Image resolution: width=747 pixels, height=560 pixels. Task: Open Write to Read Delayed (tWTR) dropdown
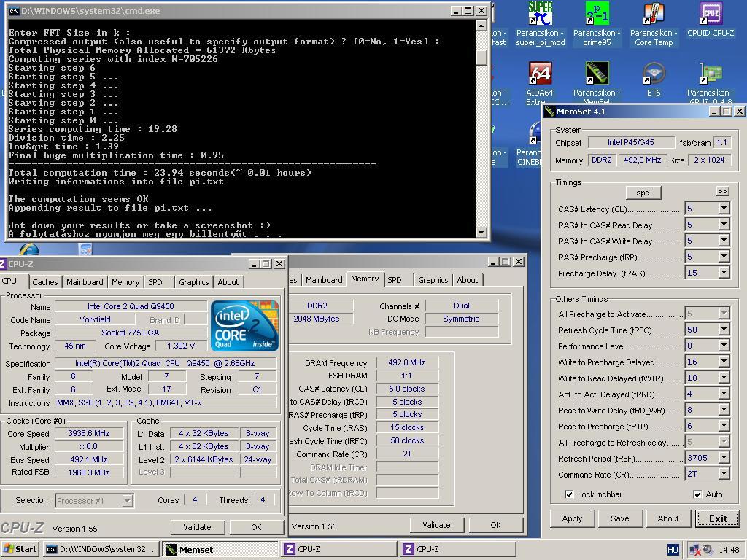point(724,378)
